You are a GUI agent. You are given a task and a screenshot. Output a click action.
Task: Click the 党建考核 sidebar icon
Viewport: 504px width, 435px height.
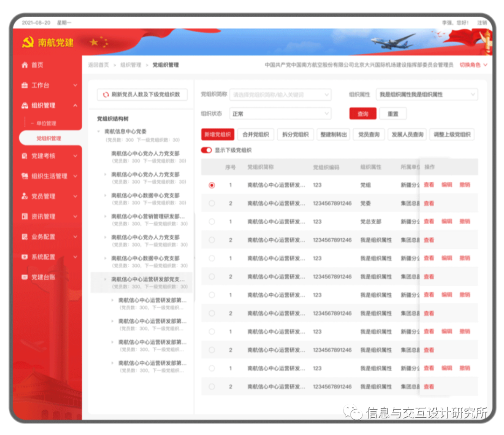point(25,156)
